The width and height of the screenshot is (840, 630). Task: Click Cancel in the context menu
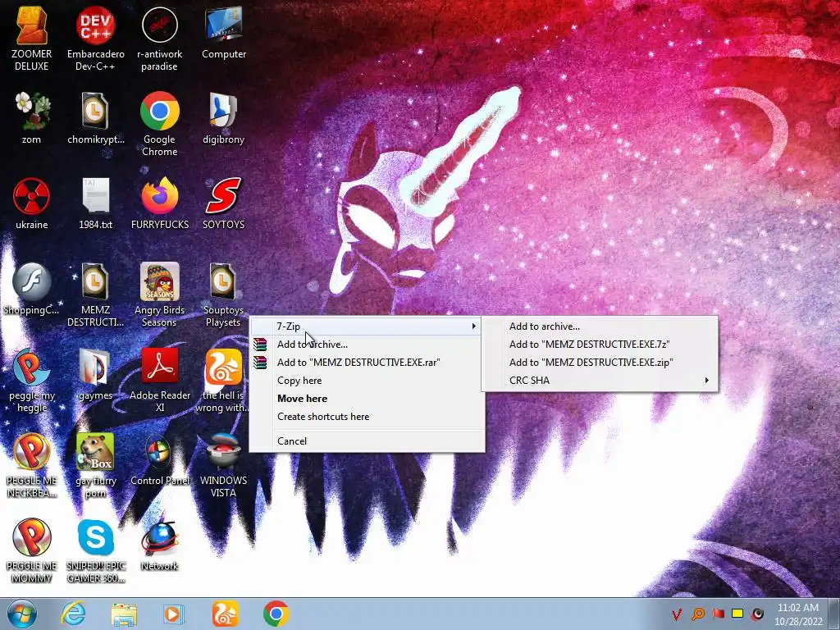367,441
